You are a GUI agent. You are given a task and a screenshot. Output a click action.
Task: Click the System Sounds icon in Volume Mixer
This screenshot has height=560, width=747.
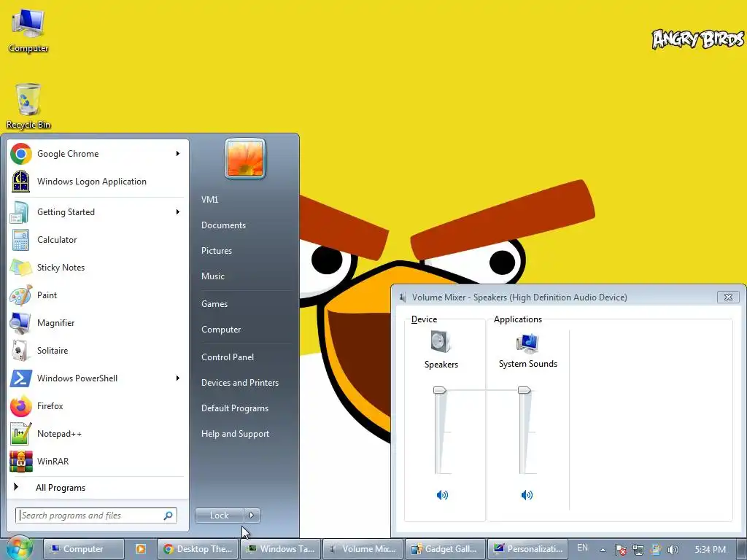[x=527, y=343]
